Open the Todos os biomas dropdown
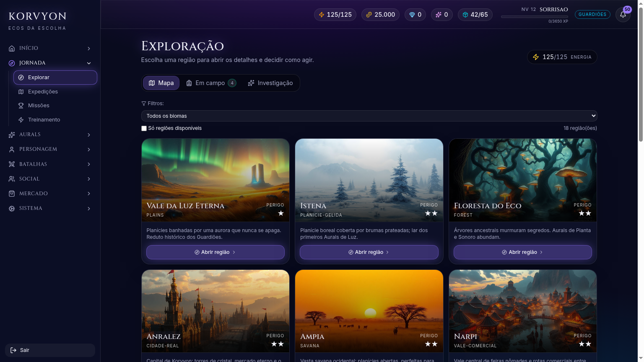 click(x=369, y=116)
